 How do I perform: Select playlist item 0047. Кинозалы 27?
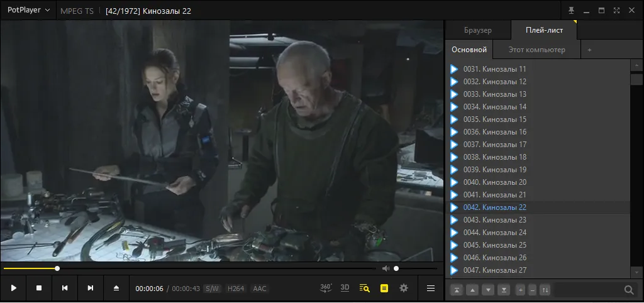coord(538,270)
